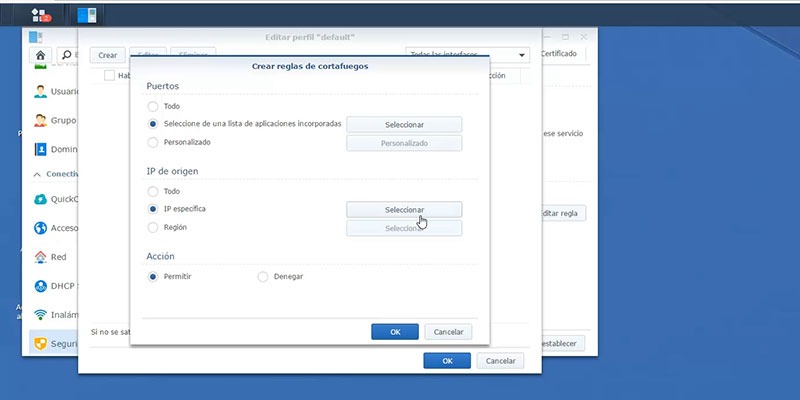800x400 pixels.
Task: Open the Usuario sidebar icon
Action: (40, 92)
